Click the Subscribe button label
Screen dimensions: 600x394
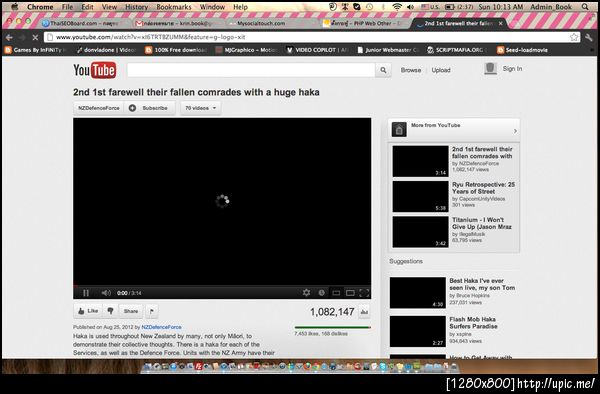coord(155,108)
